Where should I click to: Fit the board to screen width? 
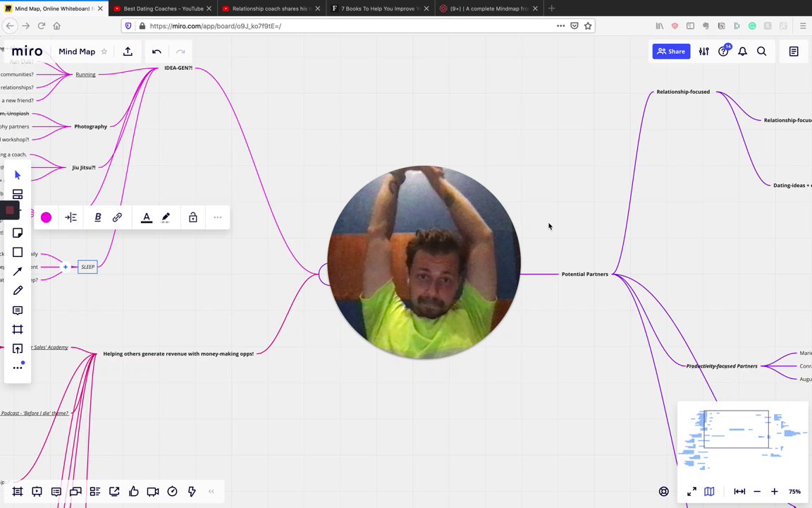coord(739,491)
